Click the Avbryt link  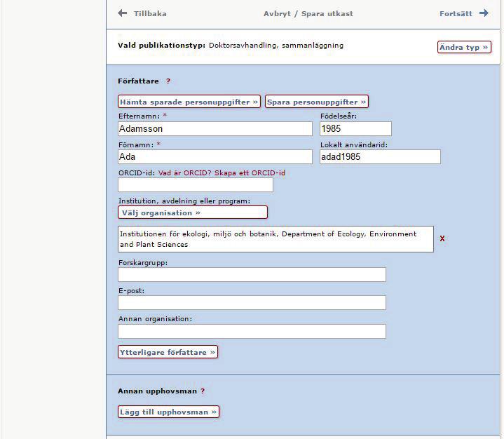[x=277, y=13]
